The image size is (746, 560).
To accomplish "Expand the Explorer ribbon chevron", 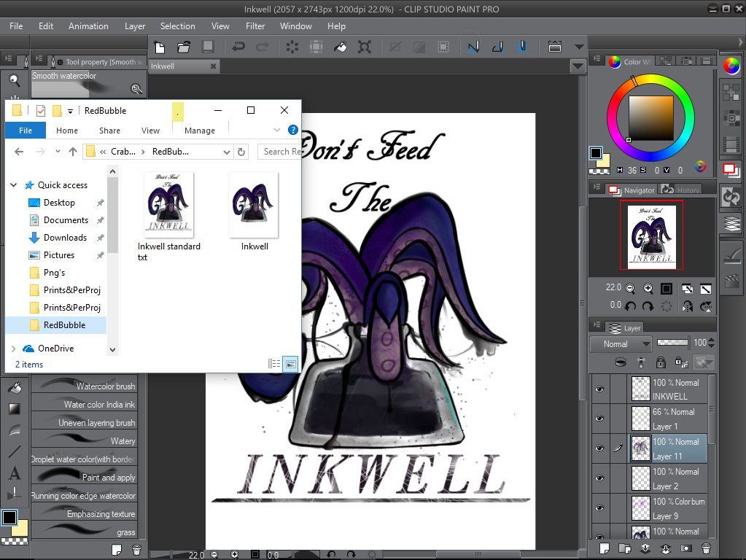I will (277, 130).
